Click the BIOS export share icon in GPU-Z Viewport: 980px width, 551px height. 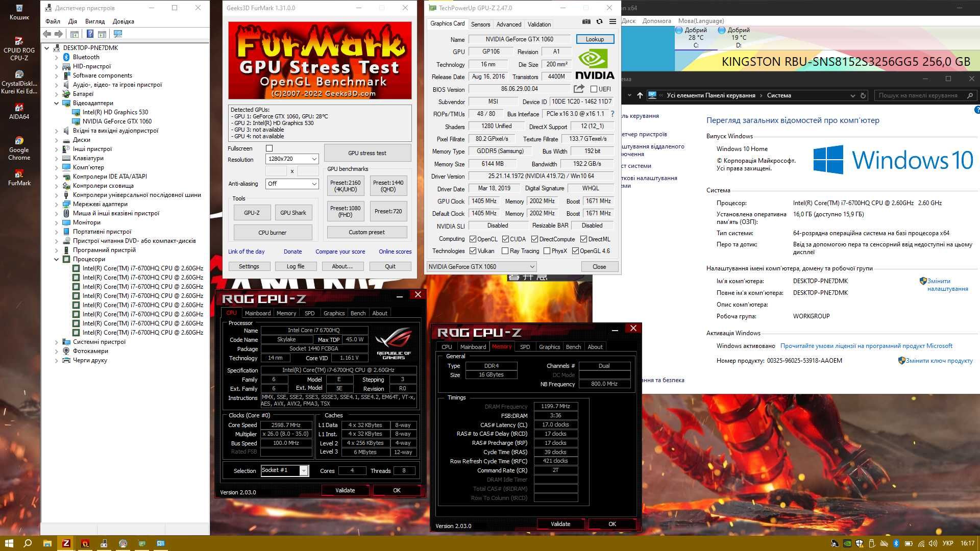coord(579,89)
